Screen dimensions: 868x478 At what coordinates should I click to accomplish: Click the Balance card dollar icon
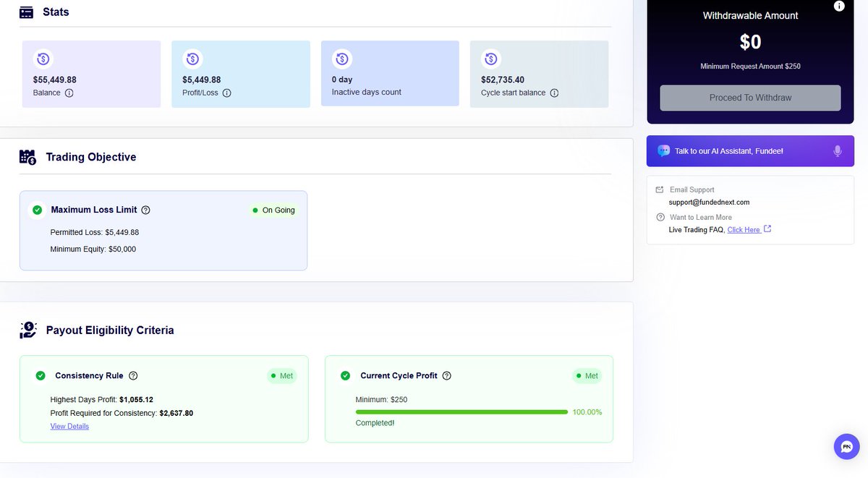click(x=43, y=59)
